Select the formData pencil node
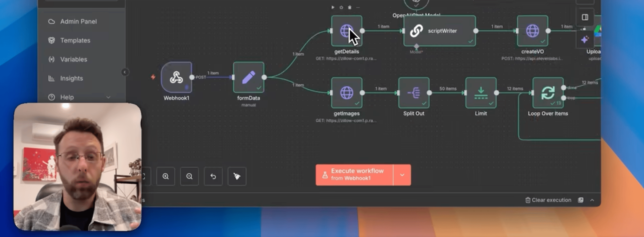 [x=248, y=77]
